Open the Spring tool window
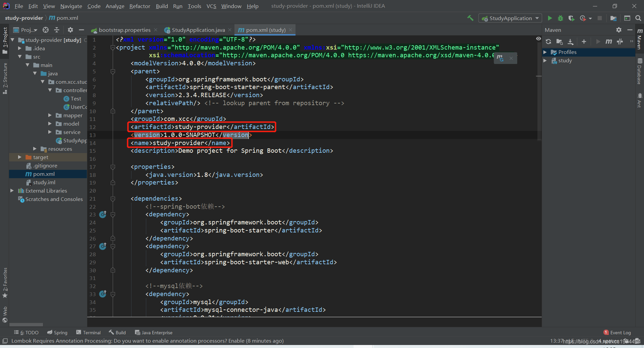The height and width of the screenshot is (348, 644). (x=57, y=332)
